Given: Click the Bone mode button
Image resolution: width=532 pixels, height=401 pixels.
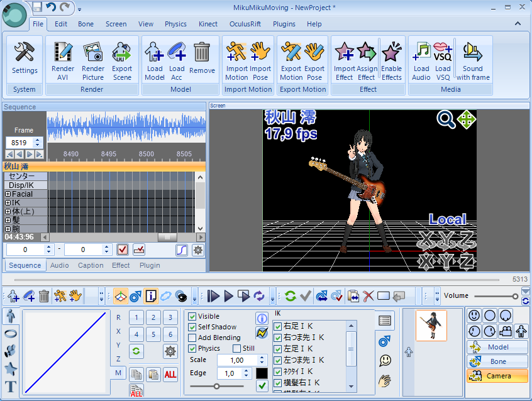Looking at the screenshot, I should [497, 361].
